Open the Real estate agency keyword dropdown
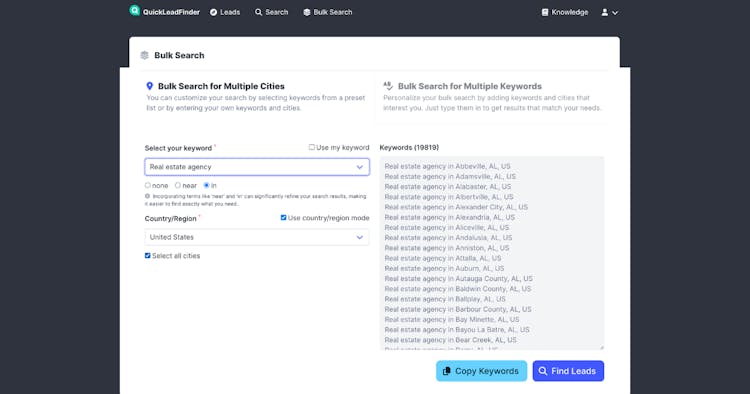The width and height of the screenshot is (750, 394). (257, 167)
